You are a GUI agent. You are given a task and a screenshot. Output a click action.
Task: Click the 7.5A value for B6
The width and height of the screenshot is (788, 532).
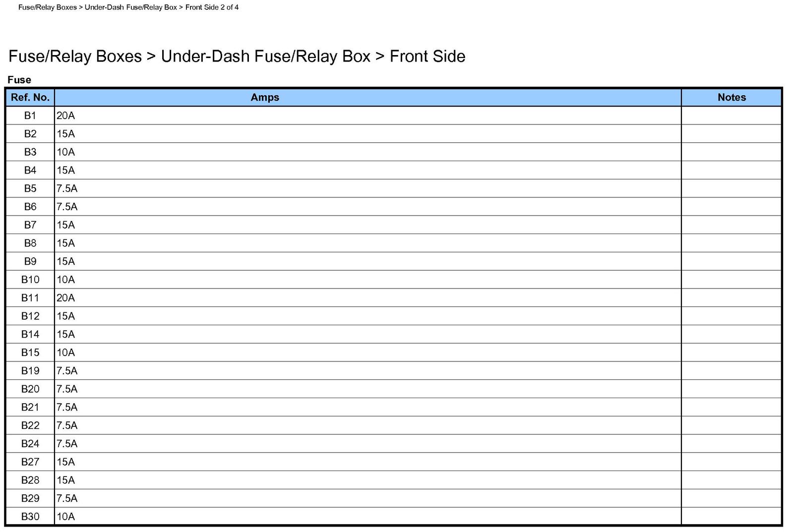pos(67,207)
